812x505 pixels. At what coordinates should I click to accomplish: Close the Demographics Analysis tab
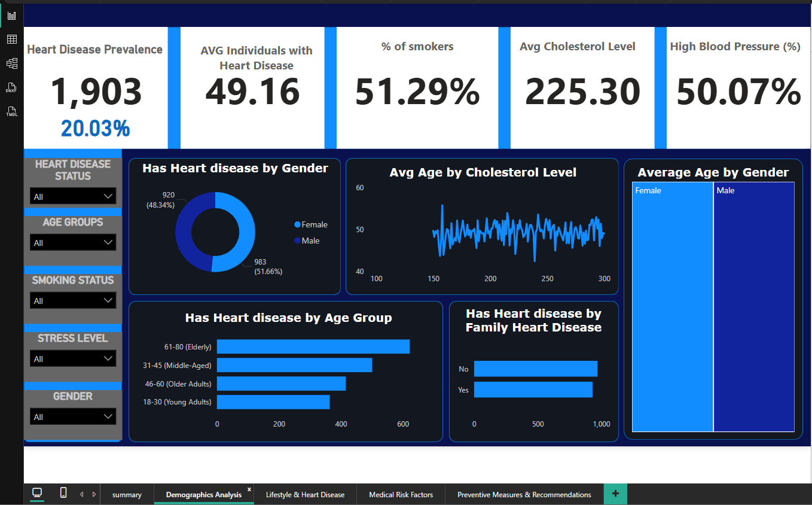pos(249,489)
